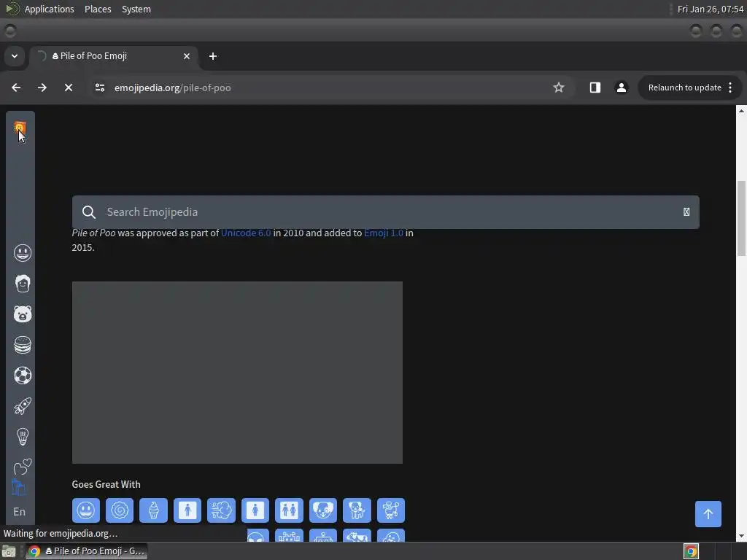Viewport: 747px width, 560px height.
Task: Select the dog face emoji tile
Action: click(x=323, y=510)
